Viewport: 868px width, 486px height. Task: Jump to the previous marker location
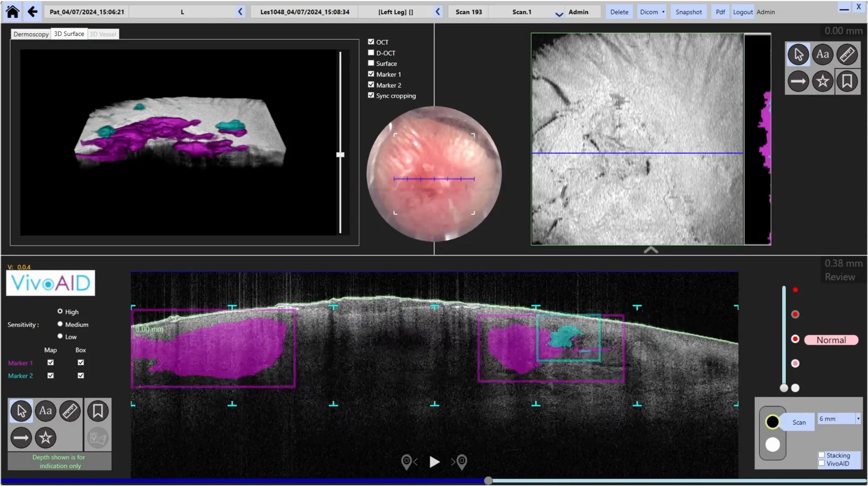point(408,462)
